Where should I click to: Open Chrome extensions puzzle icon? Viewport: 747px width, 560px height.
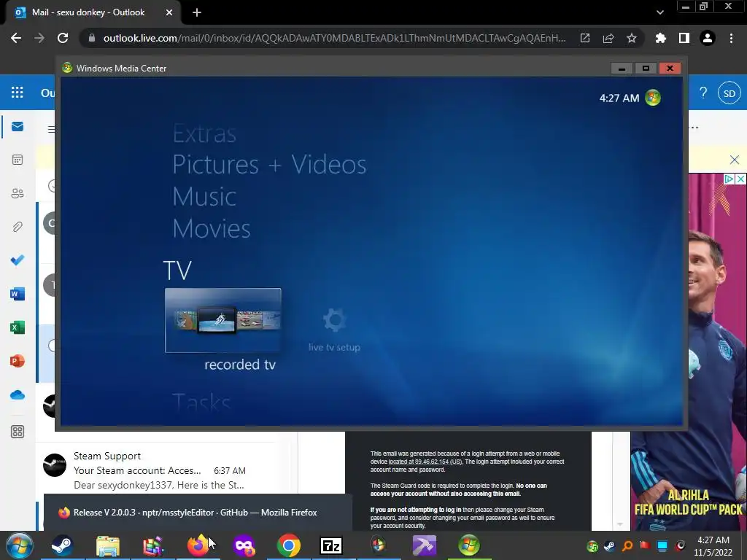pyautogui.click(x=660, y=38)
